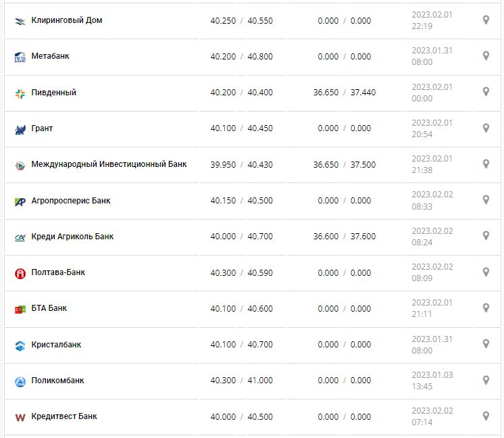Screen dimensions: 504x438
Task: Click the БТА Банк red logo
Action: point(20,309)
